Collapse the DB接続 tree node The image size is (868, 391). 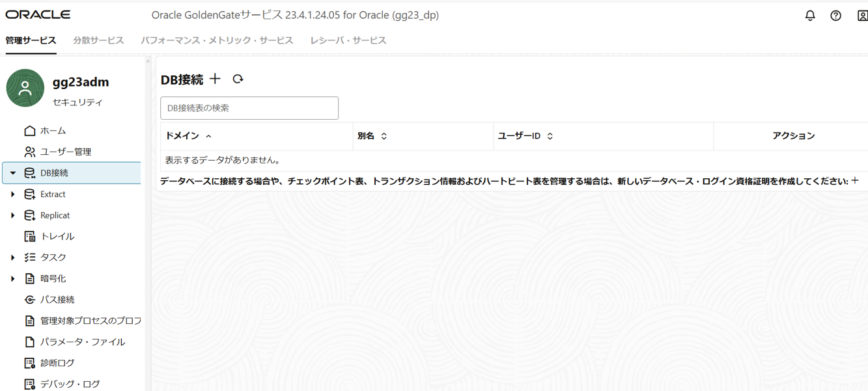pos(12,173)
